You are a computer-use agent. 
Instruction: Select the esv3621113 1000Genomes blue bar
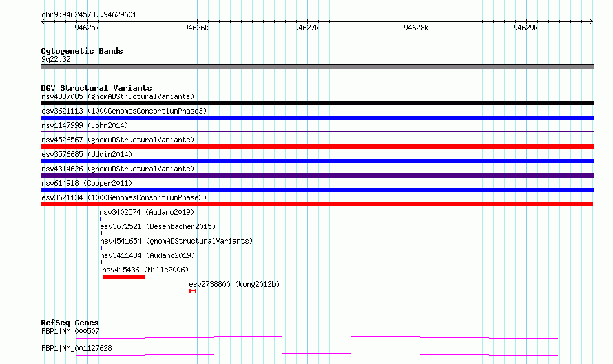click(x=317, y=118)
